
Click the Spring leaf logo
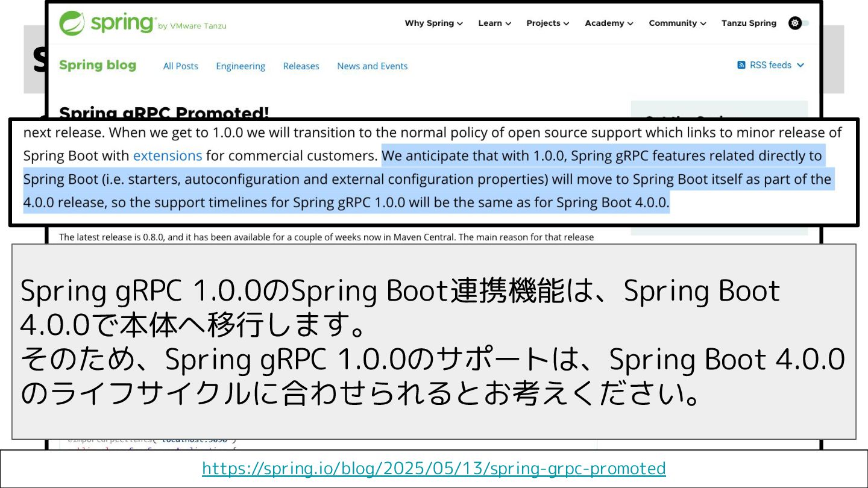tap(72, 23)
